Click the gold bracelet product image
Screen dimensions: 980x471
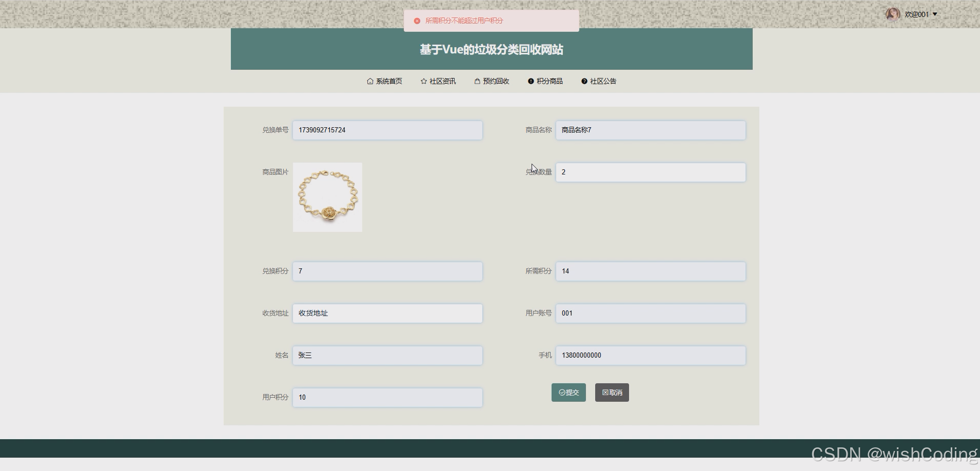tap(327, 197)
